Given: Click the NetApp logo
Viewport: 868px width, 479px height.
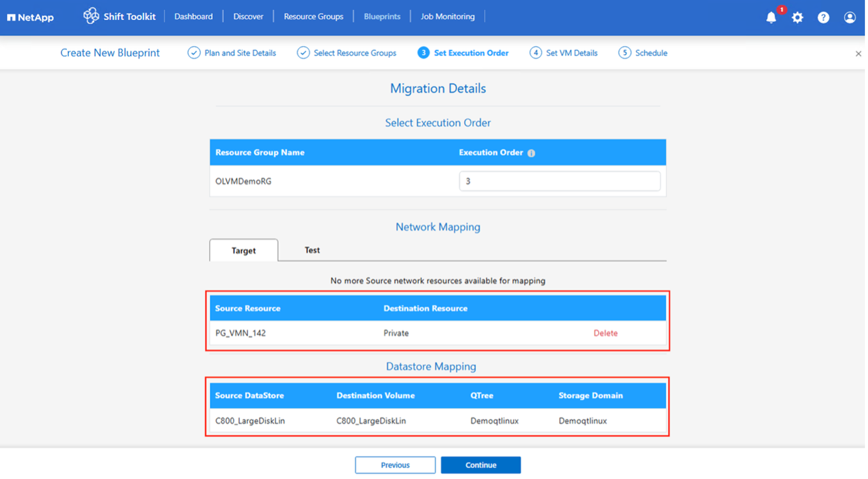Looking at the screenshot, I should 30,17.
